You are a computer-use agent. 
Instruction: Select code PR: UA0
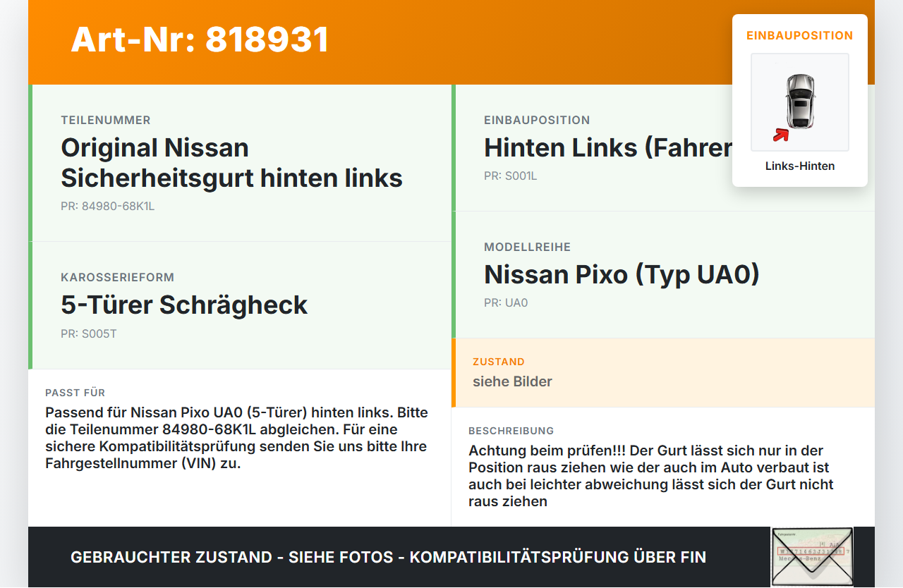click(506, 303)
